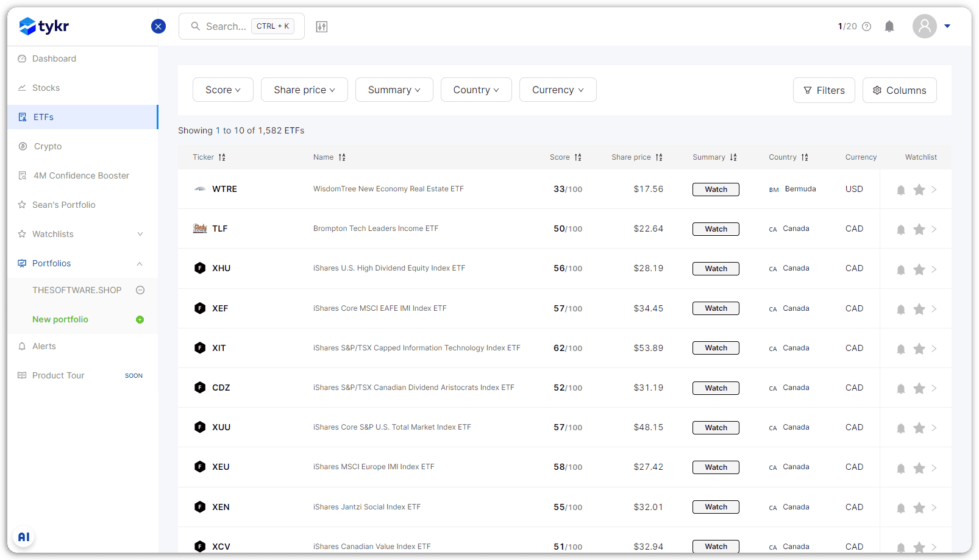The width and height of the screenshot is (979, 560).
Task: Star the XEU ETF
Action: coord(919,468)
